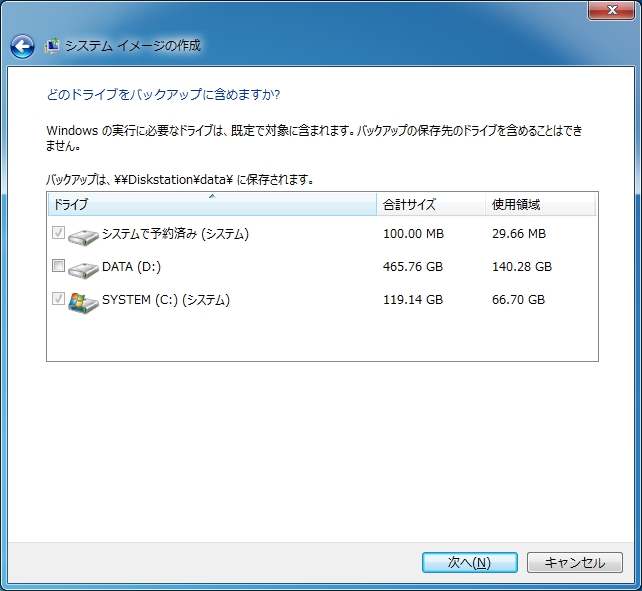Click the 66.70 GB used space cell

(x=518, y=300)
